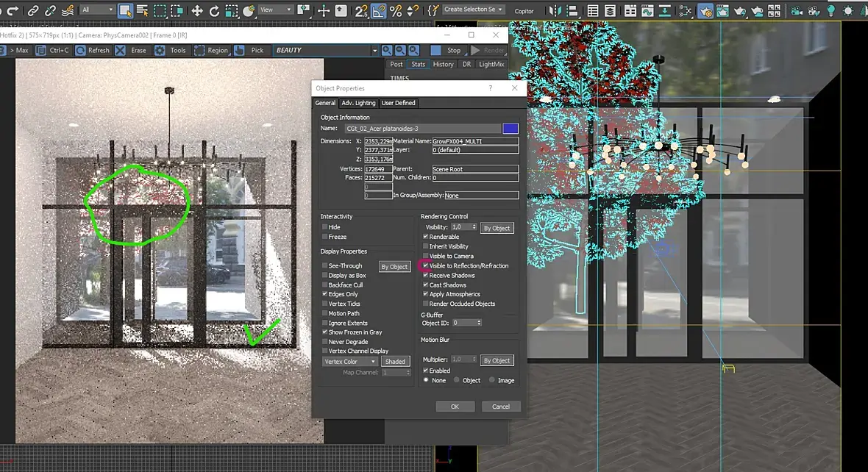Toggle the Angle Snap icon
This screenshot has height=472, width=868.
point(379,11)
